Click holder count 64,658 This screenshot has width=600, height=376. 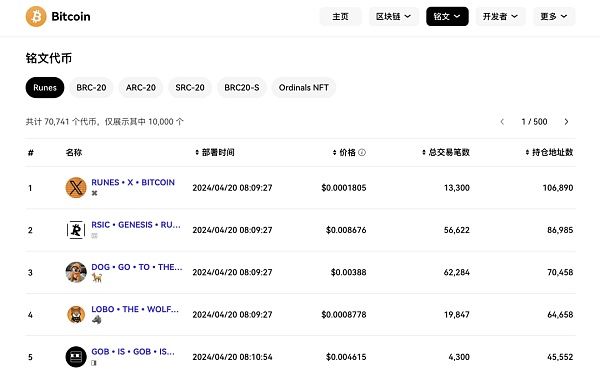click(560, 314)
